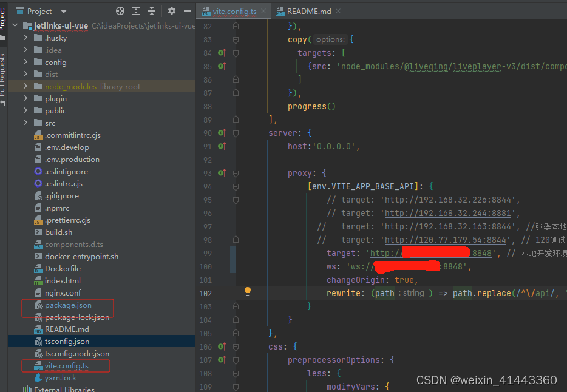Select opened file in Project view

pyautogui.click(x=120, y=11)
